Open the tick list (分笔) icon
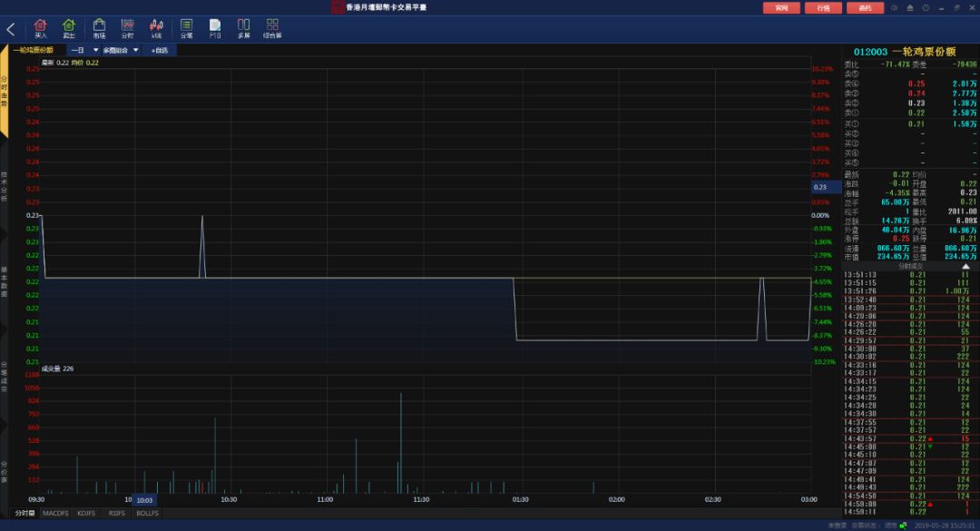 [x=186, y=29]
